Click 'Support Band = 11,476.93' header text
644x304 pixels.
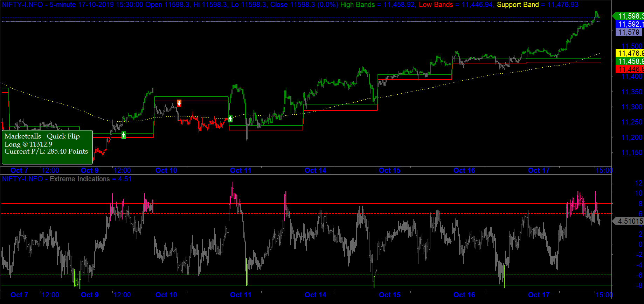point(538,5)
